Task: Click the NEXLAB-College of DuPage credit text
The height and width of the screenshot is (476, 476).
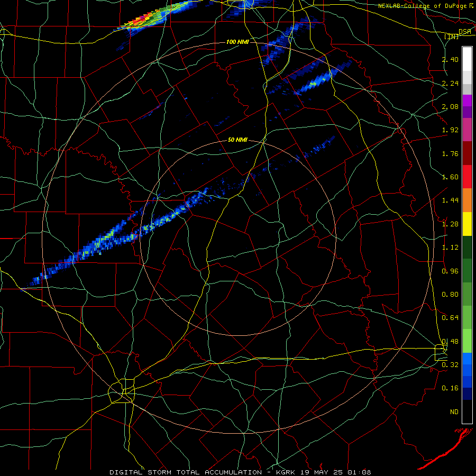Action: pos(422,6)
